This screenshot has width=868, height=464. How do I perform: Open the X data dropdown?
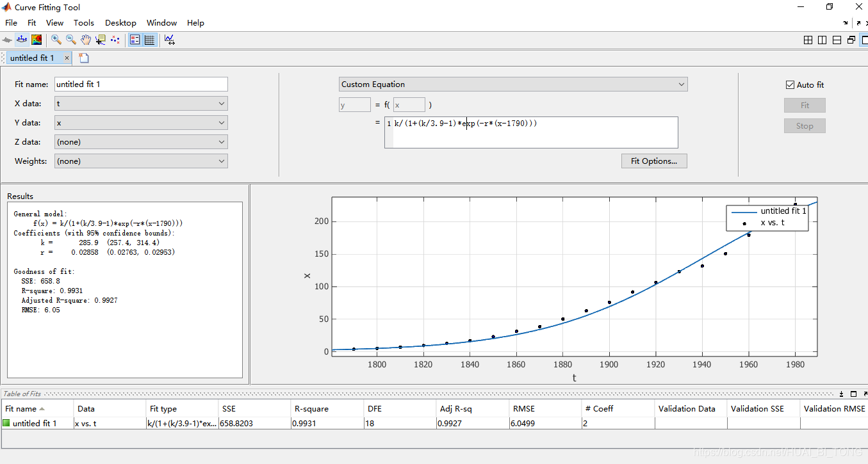click(140, 104)
